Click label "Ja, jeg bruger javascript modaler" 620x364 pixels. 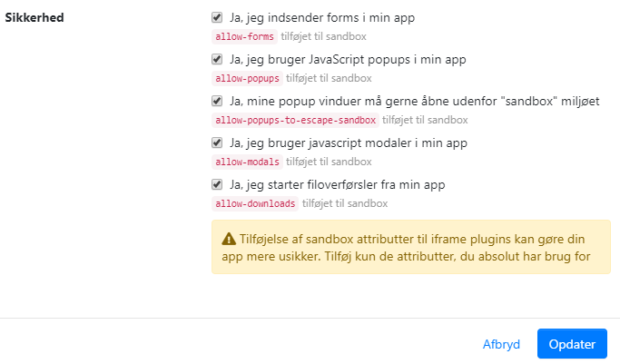click(x=349, y=143)
